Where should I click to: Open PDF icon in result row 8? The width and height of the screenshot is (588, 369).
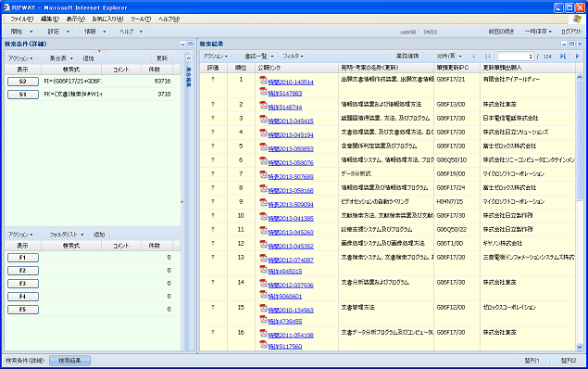pos(263,188)
